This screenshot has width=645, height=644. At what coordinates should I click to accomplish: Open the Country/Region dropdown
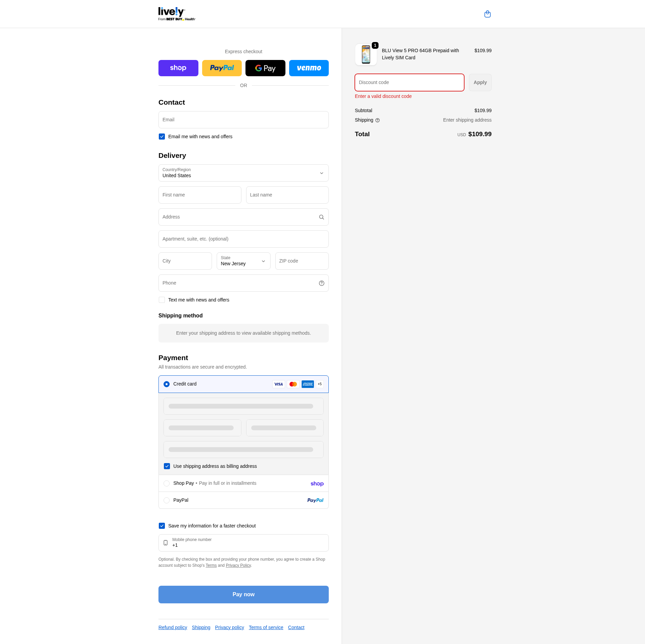click(243, 173)
